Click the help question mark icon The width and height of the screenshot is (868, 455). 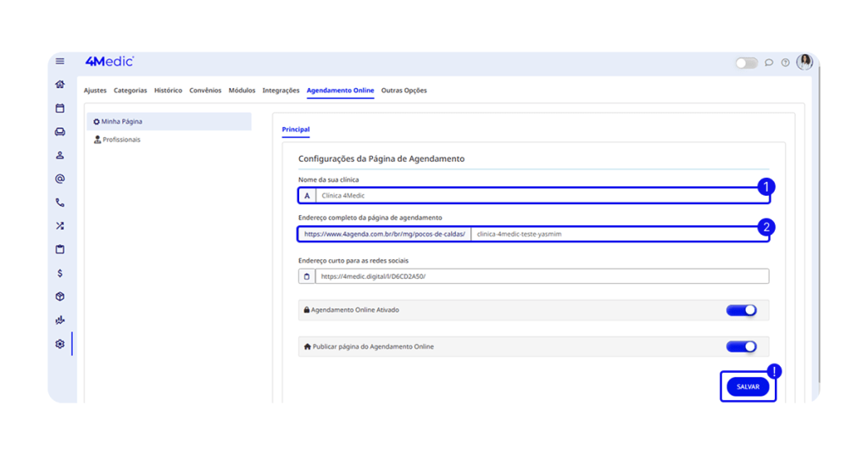(x=785, y=63)
